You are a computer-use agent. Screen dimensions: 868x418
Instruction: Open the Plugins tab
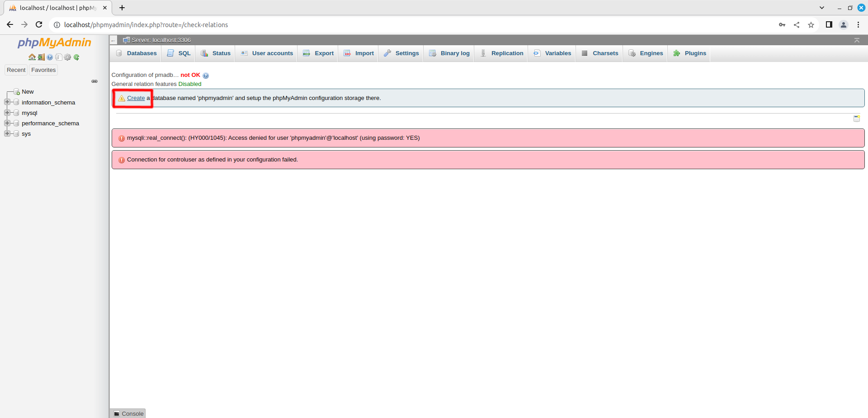tap(690, 53)
